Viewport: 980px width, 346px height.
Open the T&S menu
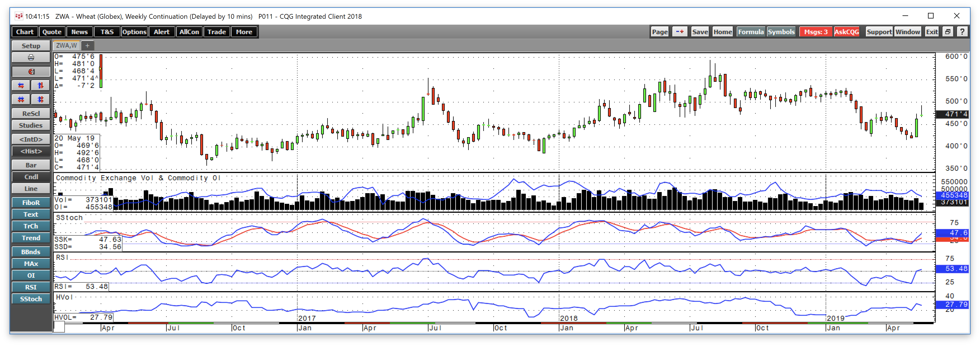pos(107,32)
